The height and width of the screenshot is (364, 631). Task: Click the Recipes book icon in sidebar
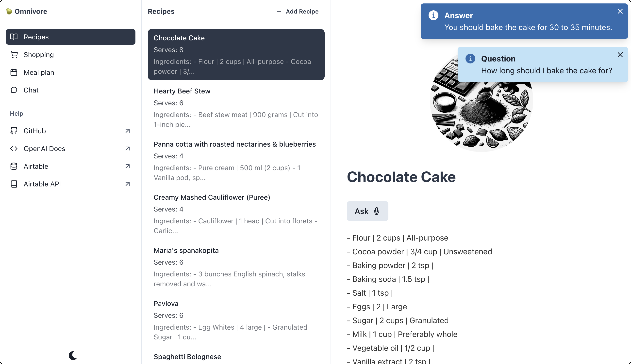(x=14, y=37)
